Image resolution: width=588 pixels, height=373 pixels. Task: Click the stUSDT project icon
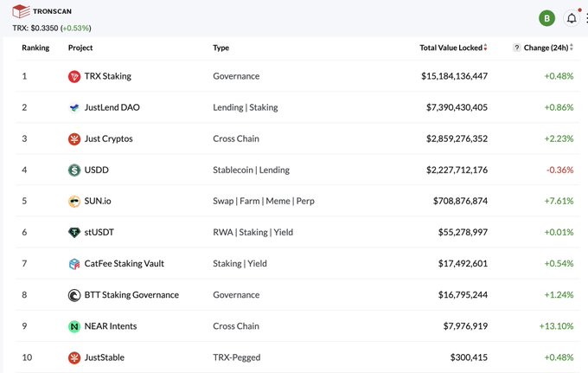point(74,232)
